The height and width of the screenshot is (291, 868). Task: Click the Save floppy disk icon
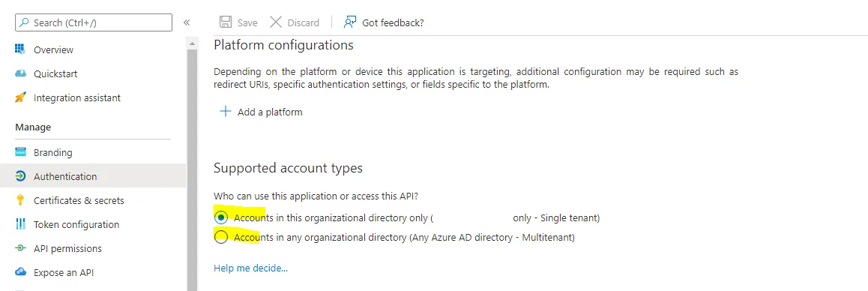226,22
